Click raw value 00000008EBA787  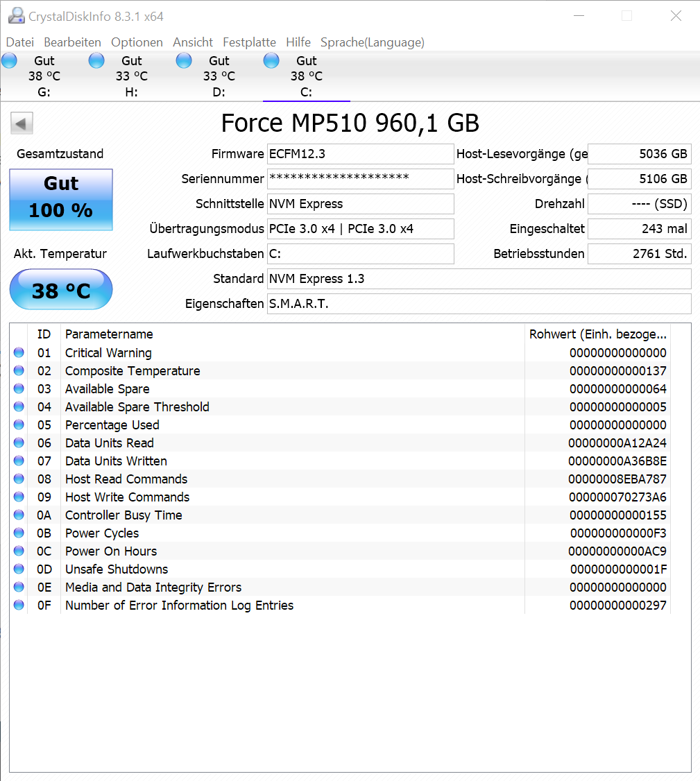click(617, 479)
